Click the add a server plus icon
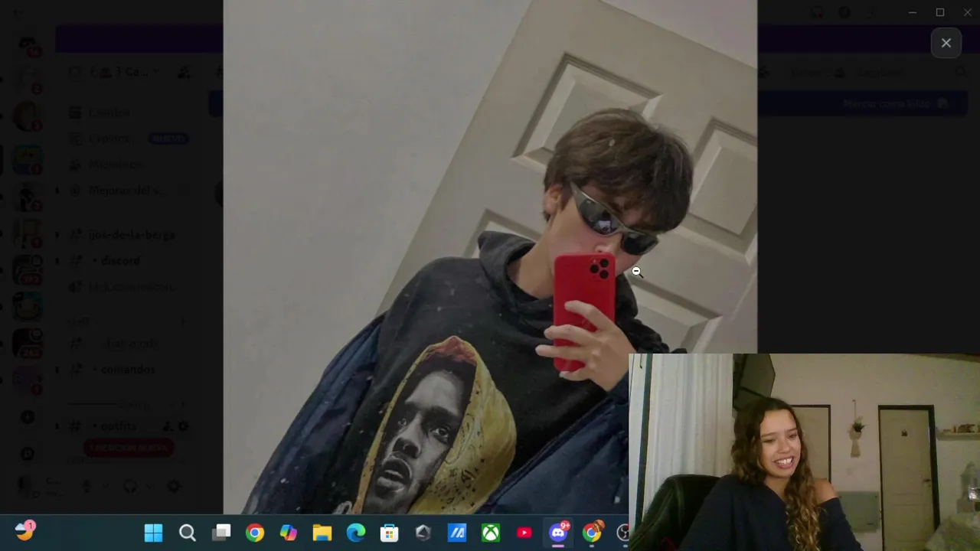The width and height of the screenshot is (980, 551). click(x=28, y=417)
